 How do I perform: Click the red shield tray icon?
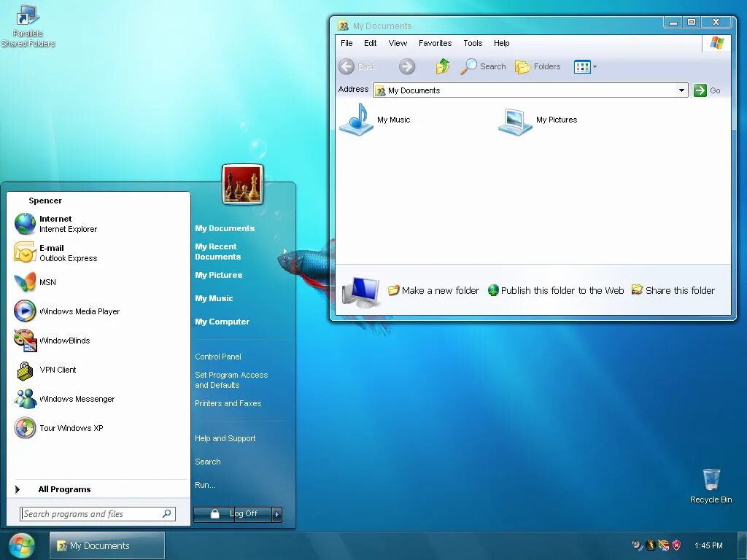[676, 545]
